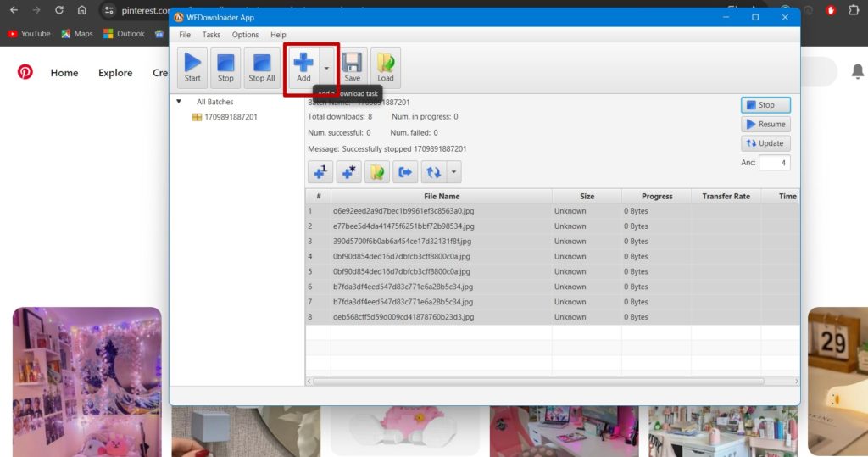This screenshot has width=868, height=457.
Task: Click the Stop toolbar button beside Start
Action: tap(225, 68)
